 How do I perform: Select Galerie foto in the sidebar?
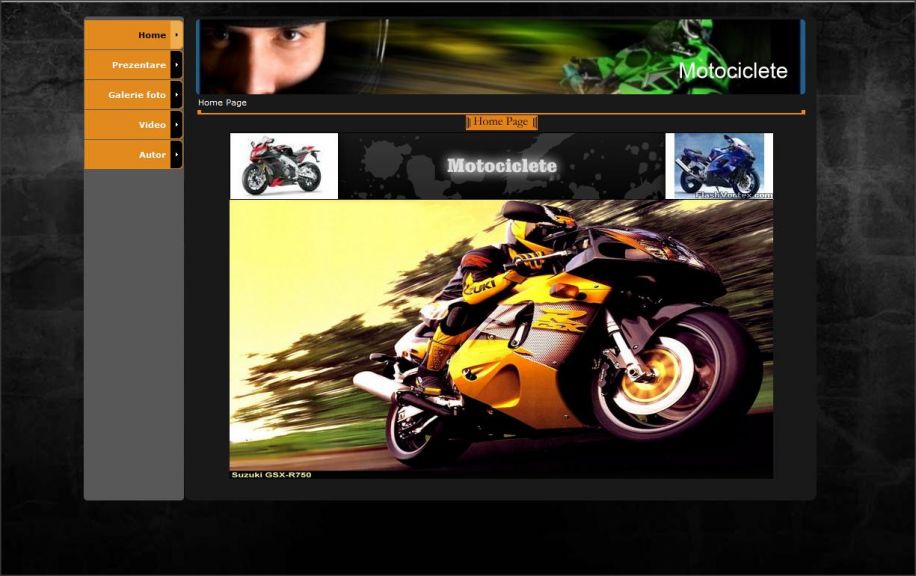136,95
